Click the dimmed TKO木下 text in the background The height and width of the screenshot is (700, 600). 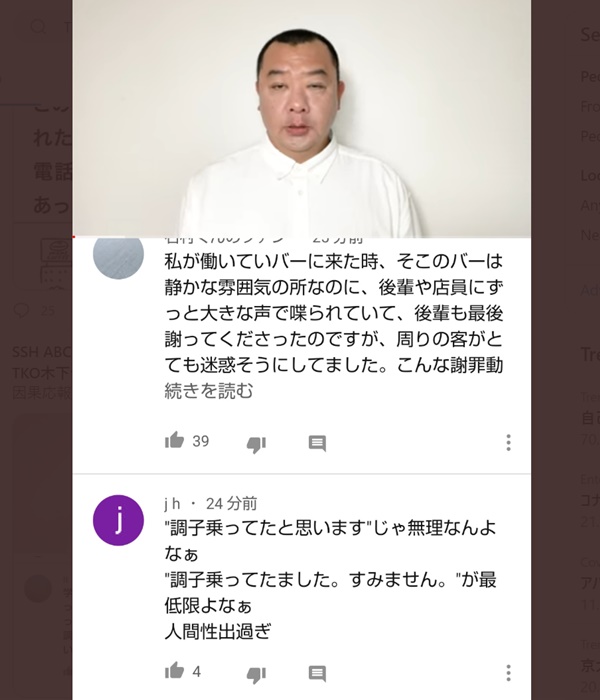[42, 373]
